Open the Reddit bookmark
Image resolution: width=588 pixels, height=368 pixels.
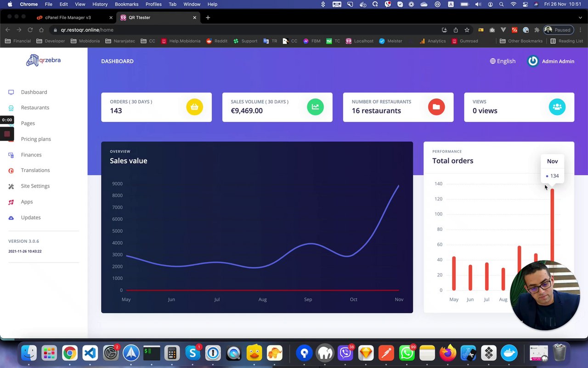[x=217, y=41]
